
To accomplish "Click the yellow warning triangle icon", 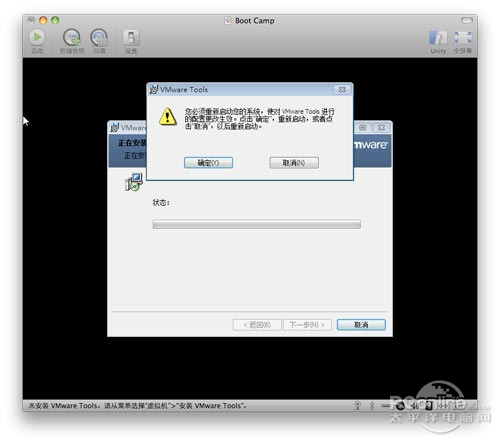I will 168,116.
